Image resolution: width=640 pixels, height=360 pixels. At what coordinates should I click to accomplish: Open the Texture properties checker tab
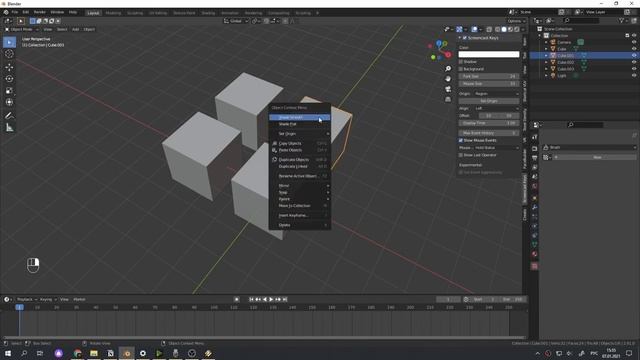point(534,266)
